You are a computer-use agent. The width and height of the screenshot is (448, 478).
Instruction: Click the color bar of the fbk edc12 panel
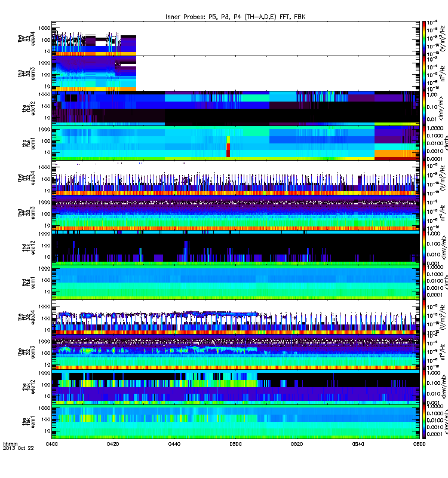[x=424, y=387]
